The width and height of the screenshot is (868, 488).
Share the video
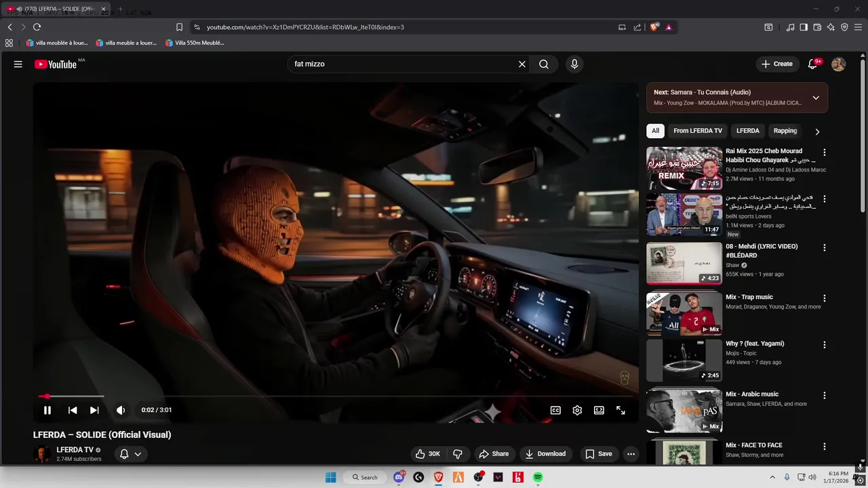tap(494, 454)
